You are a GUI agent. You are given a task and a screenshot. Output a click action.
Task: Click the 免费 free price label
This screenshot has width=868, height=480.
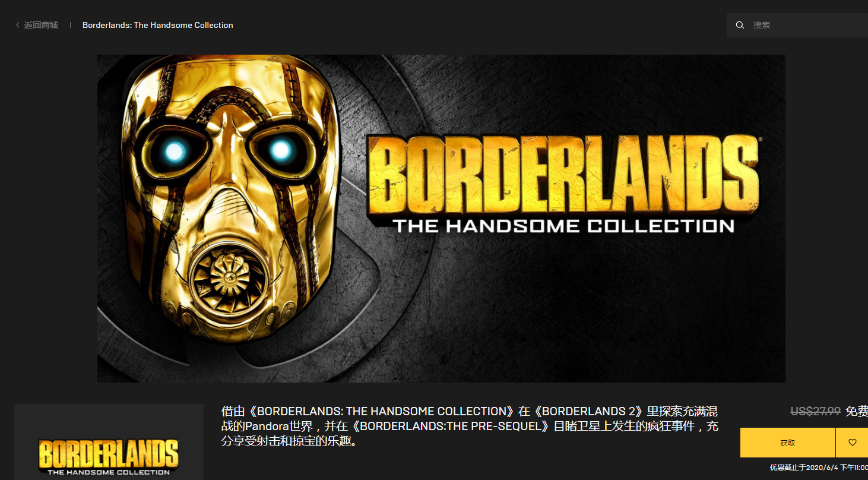[x=857, y=411]
